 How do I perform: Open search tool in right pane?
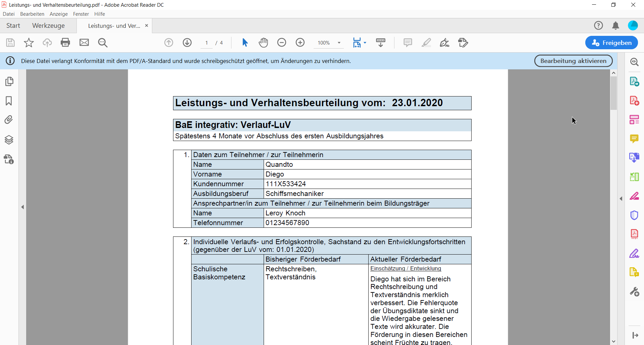click(634, 62)
